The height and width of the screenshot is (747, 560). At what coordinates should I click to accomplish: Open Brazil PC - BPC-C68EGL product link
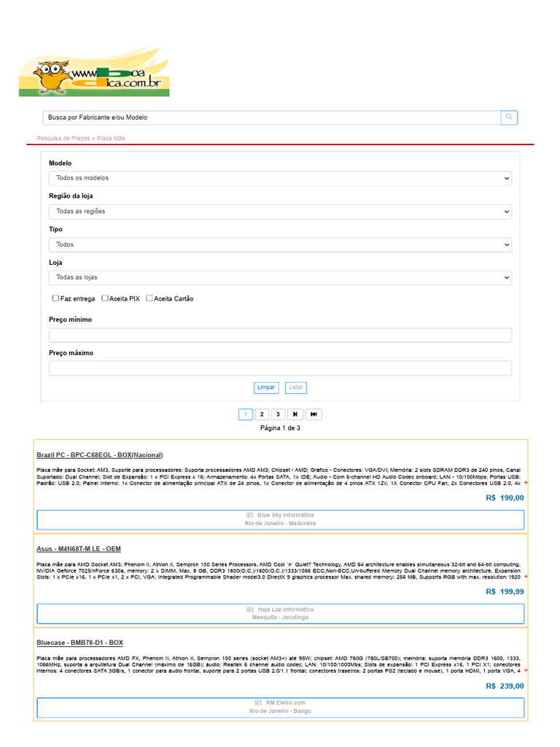pyautogui.click(x=99, y=455)
